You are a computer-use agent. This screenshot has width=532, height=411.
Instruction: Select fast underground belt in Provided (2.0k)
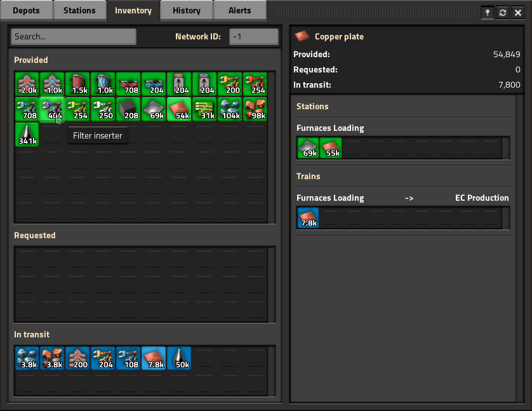coord(27,83)
